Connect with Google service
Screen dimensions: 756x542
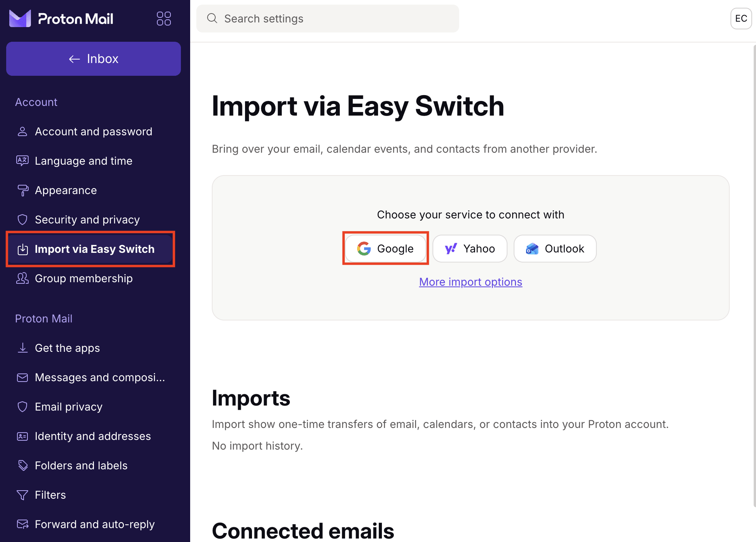[x=385, y=249]
